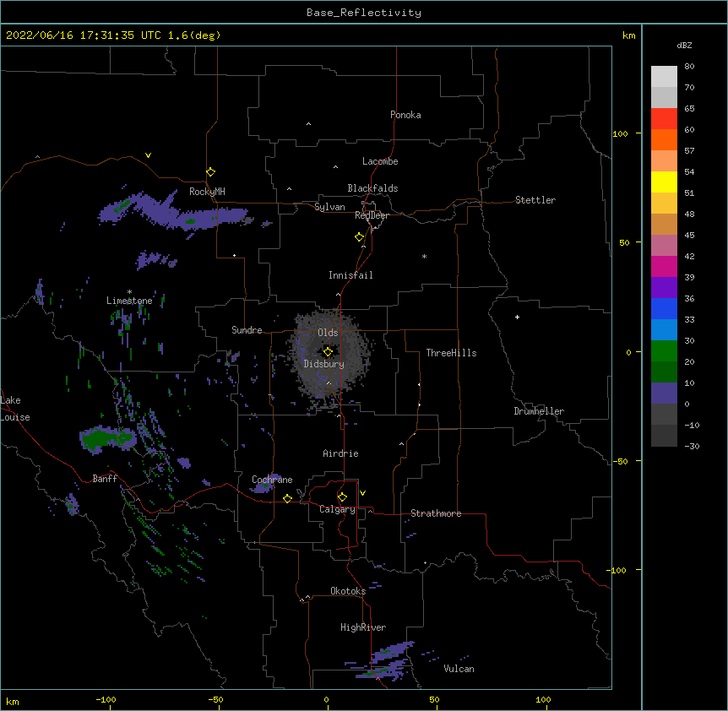Click the Lacombe city label
The height and width of the screenshot is (711, 728).
point(380,161)
